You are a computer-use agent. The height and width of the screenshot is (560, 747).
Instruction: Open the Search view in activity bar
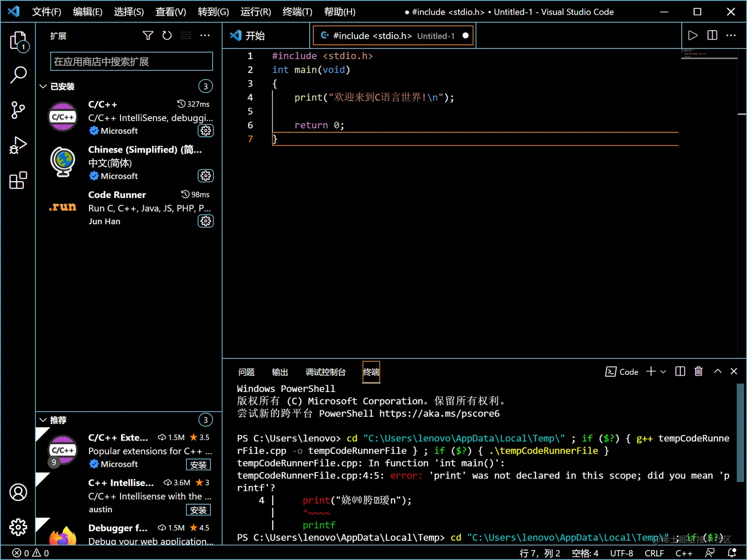click(x=18, y=75)
